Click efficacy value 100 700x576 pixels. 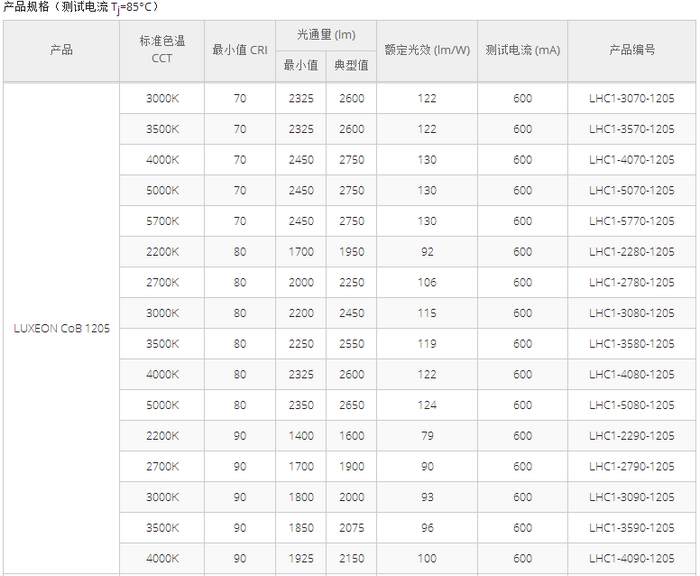[427, 558]
